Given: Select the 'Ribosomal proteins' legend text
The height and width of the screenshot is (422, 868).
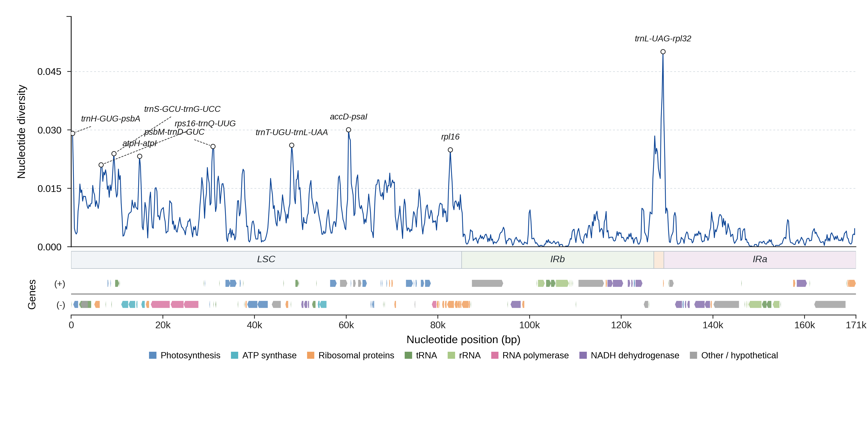Looking at the screenshot, I should click(x=356, y=355).
